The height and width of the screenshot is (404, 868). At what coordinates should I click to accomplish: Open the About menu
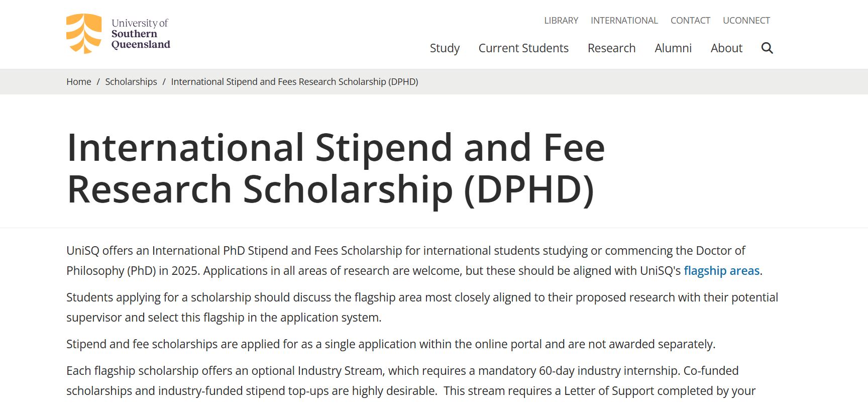tap(726, 48)
